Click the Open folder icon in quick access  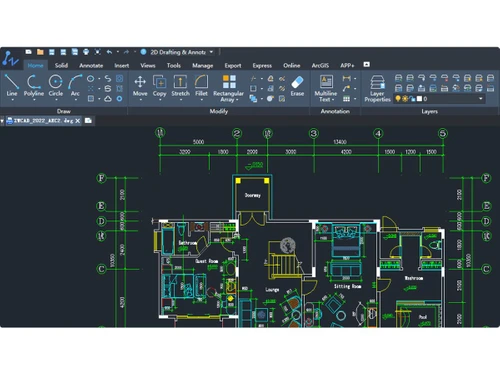coord(40,52)
